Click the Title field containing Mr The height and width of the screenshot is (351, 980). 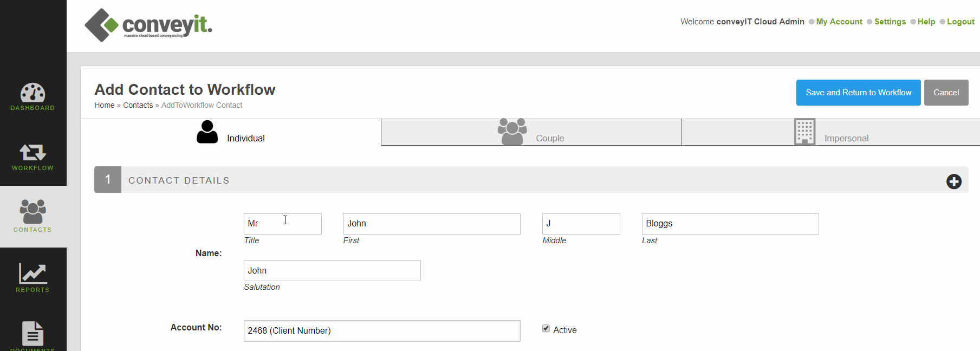click(x=282, y=224)
